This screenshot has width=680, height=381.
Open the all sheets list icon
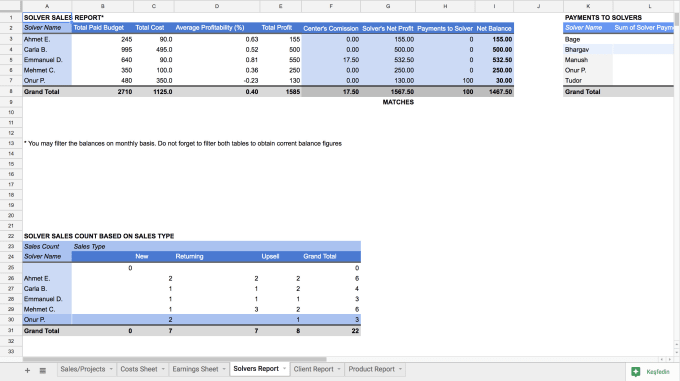click(42, 370)
